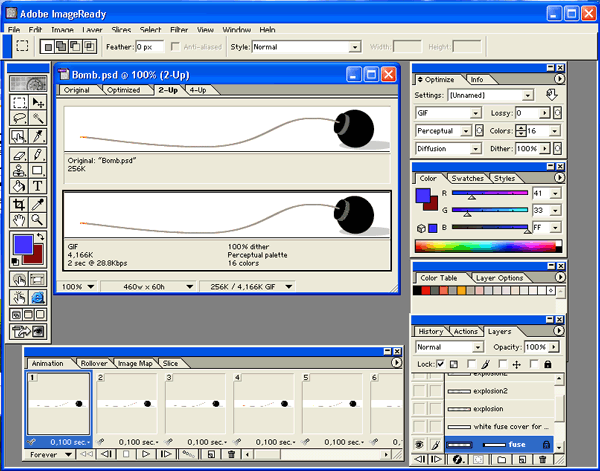Select the Crop tool
Screen dimensions: 600x471
pos(19,204)
